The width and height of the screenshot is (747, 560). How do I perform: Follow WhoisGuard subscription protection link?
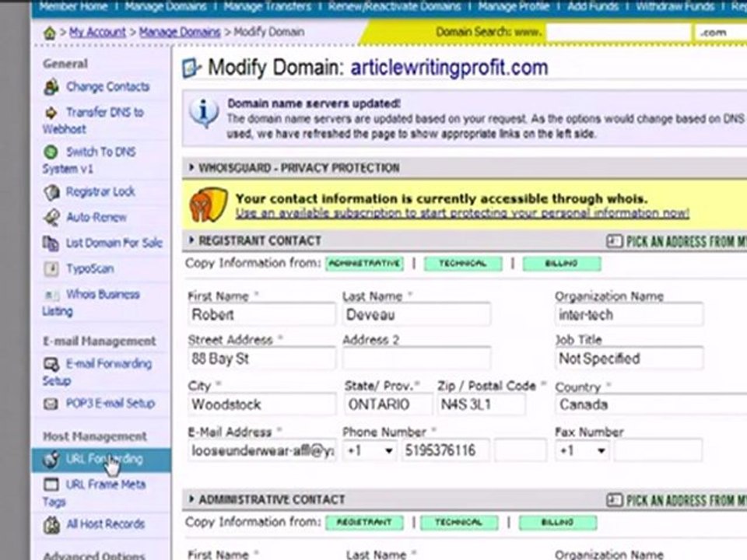pyautogui.click(x=462, y=213)
